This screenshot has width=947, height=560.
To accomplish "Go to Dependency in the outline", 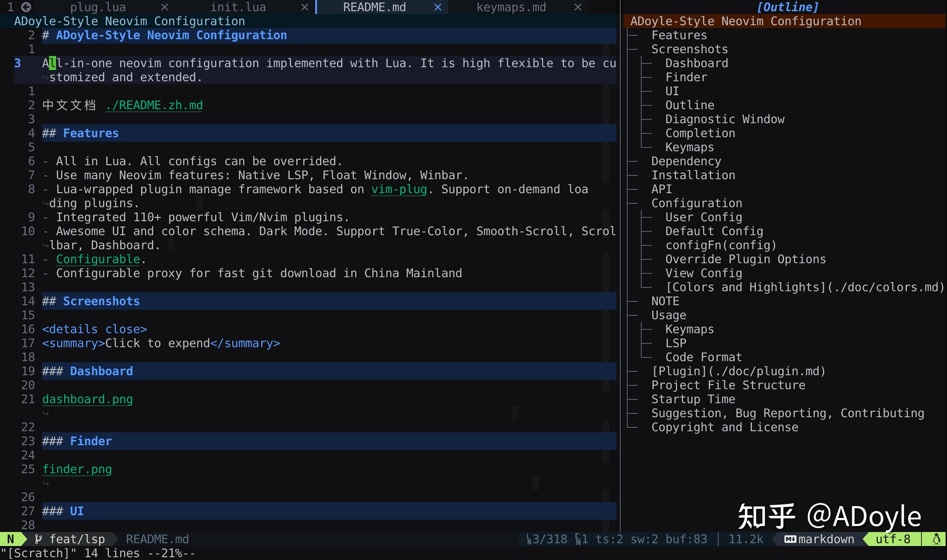I will coord(686,161).
